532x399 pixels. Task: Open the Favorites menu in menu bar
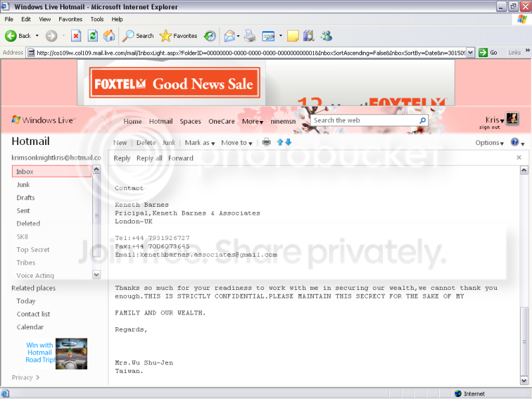click(70, 19)
